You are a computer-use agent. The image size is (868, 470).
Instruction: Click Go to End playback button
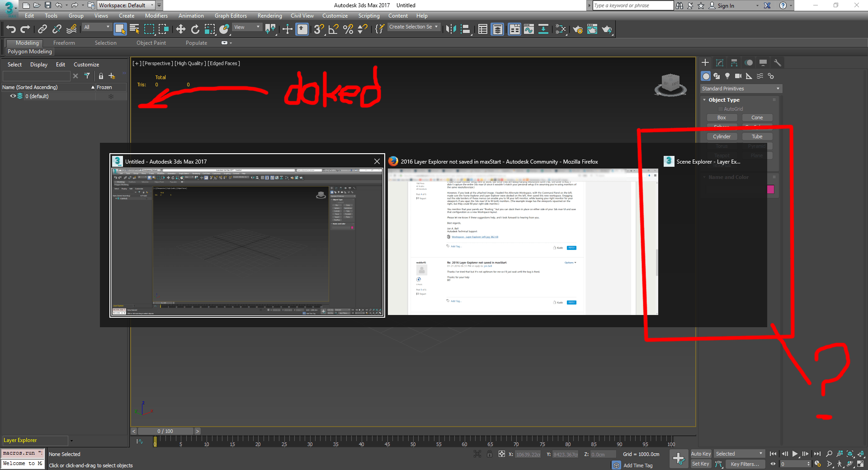[817, 454]
